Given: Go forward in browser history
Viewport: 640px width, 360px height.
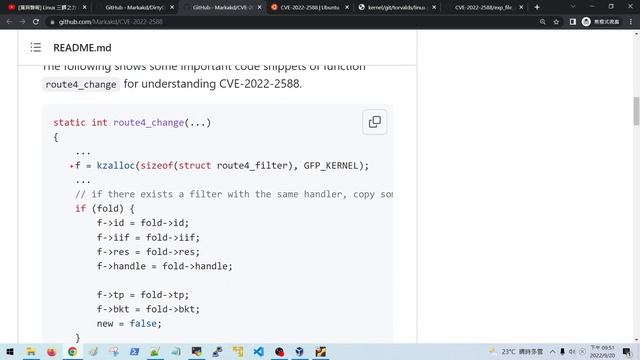Looking at the screenshot, I should click(22, 22).
